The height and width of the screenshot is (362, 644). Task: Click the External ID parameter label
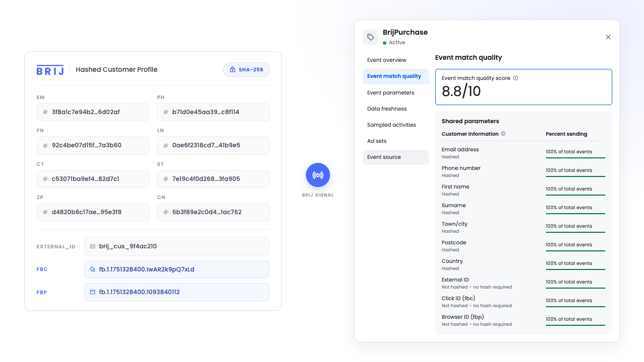[x=455, y=280]
